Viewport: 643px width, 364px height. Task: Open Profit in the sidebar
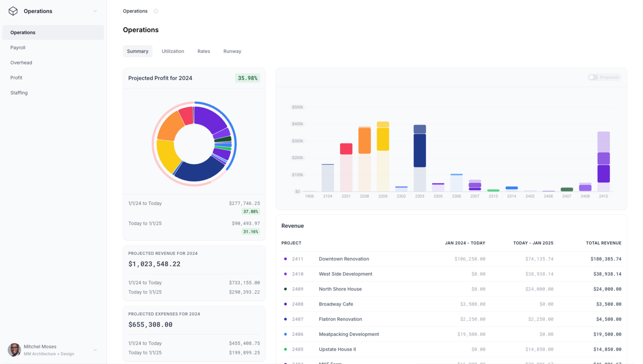pyautogui.click(x=53, y=78)
